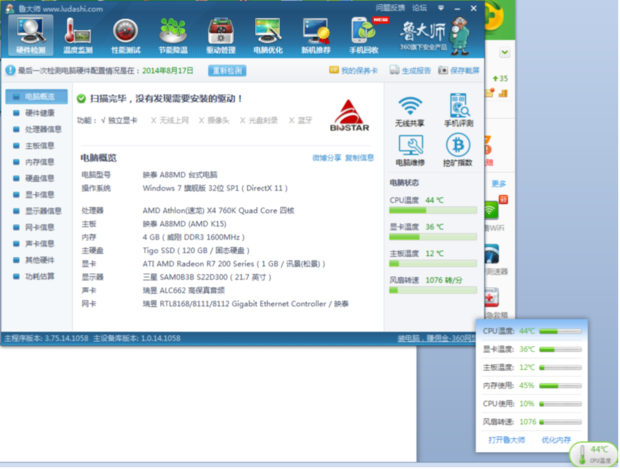Open the 硬件检测 hardware detection tab
The width and height of the screenshot is (620, 469).
tap(31, 36)
